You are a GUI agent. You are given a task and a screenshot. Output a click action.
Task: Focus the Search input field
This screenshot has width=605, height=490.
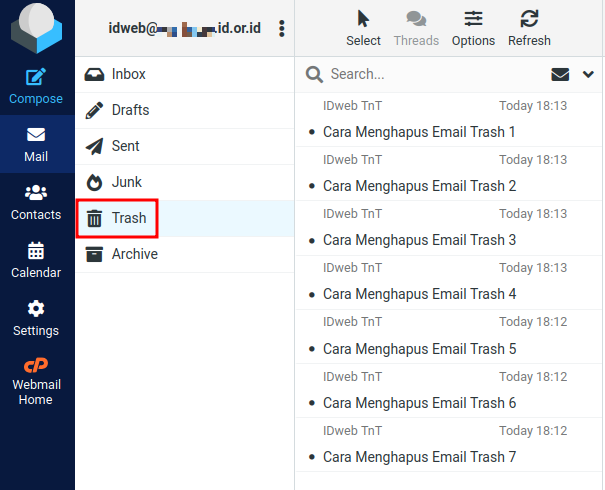point(436,74)
